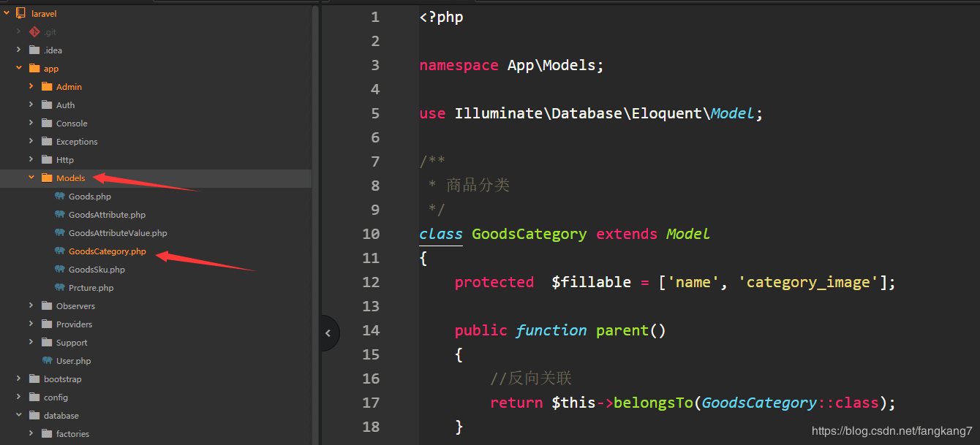Expand the Observers folder chevron
Viewport: 980px width, 445px height.
[x=31, y=305]
